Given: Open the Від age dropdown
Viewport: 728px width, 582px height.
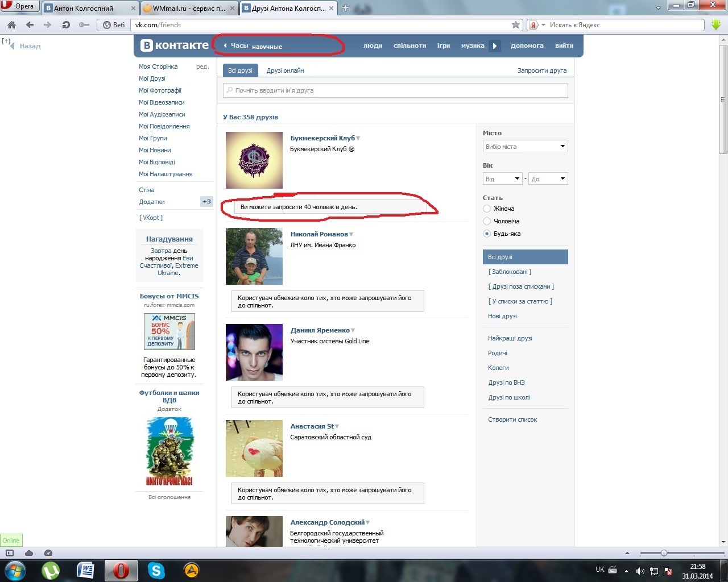Looking at the screenshot, I should coord(503,179).
